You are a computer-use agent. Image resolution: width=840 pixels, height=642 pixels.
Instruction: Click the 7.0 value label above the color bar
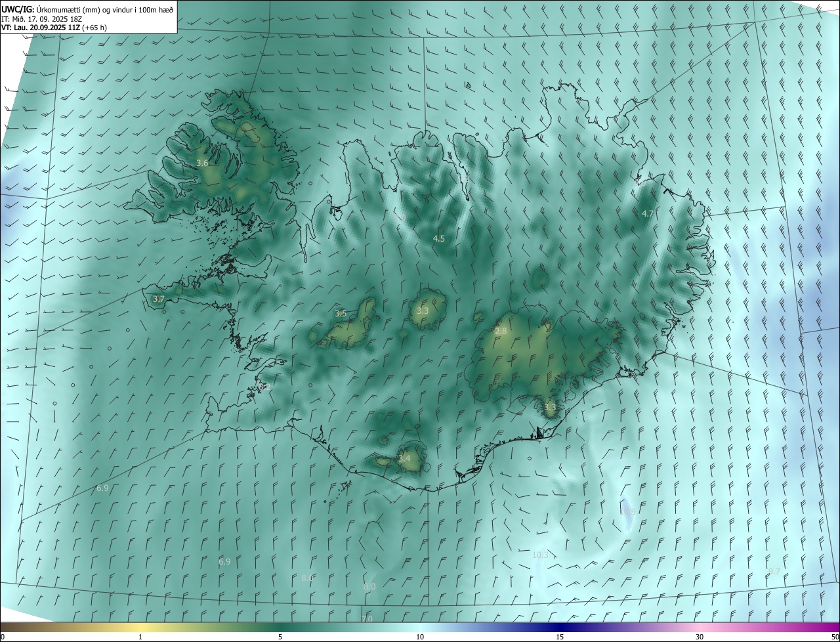point(367,619)
